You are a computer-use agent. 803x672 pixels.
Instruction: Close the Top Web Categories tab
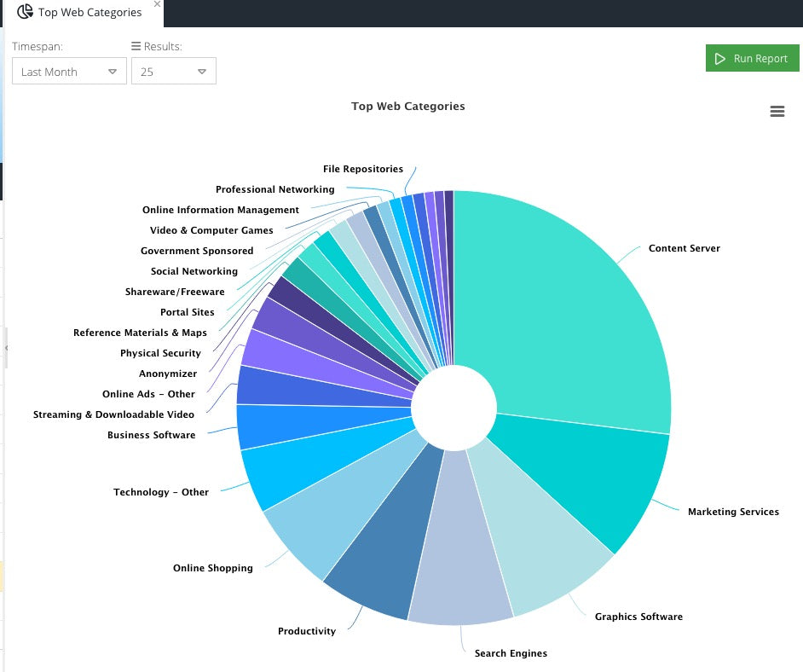(x=157, y=4)
